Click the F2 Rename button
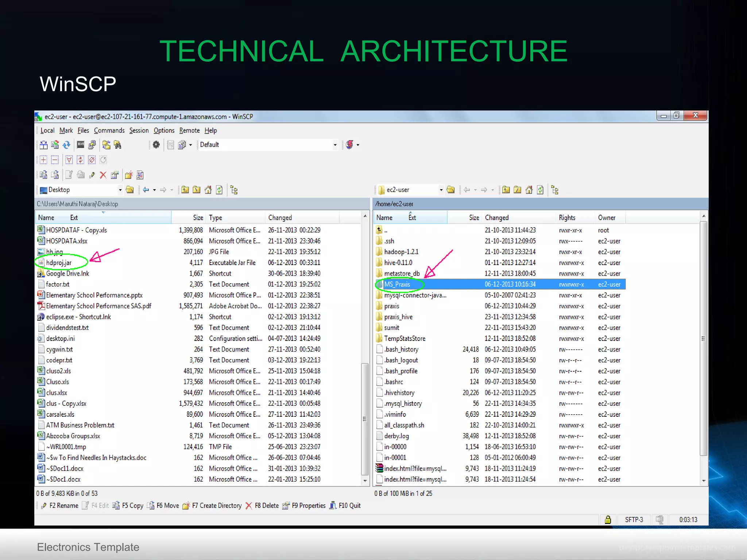This screenshot has height=560, width=747. point(59,506)
